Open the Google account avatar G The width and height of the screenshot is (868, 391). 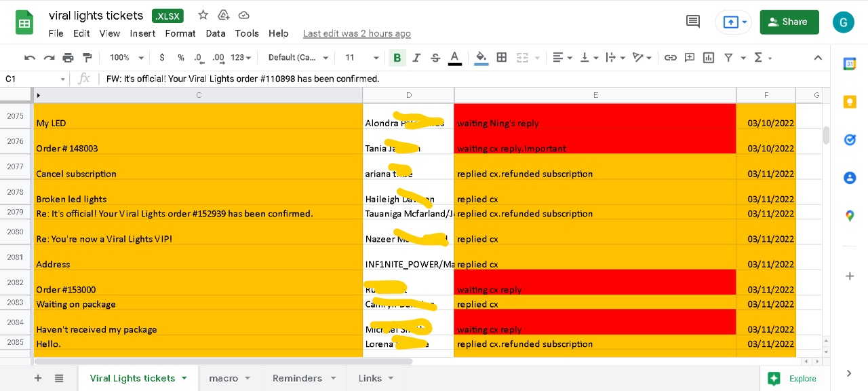pos(844,22)
